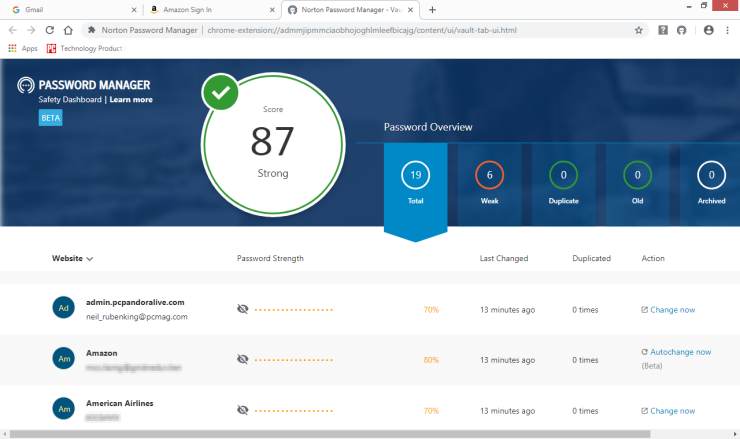Open a new browser tab

[x=432, y=9]
